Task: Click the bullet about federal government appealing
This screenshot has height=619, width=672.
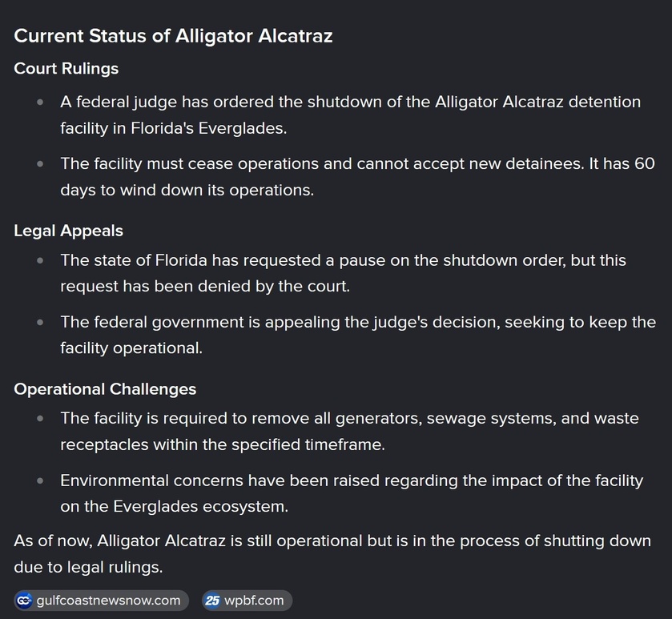Action: [x=358, y=335]
